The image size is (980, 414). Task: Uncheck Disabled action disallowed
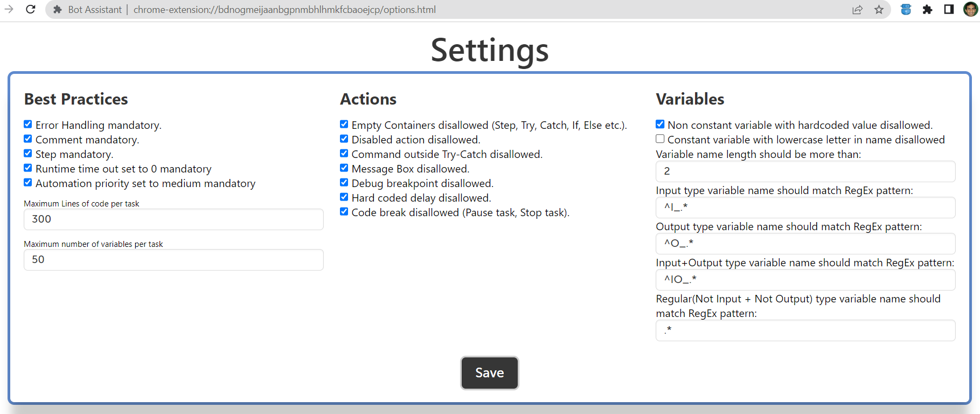coord(344,139)
